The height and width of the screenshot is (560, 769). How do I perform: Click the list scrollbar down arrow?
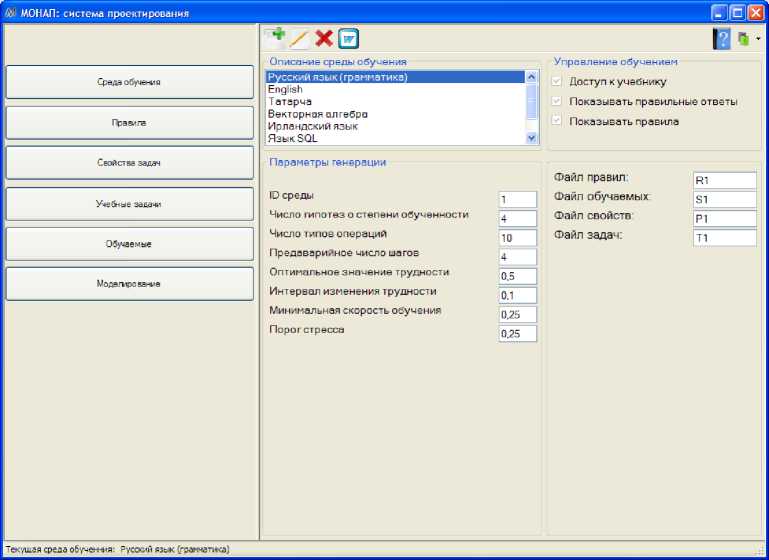coord(532,138)
